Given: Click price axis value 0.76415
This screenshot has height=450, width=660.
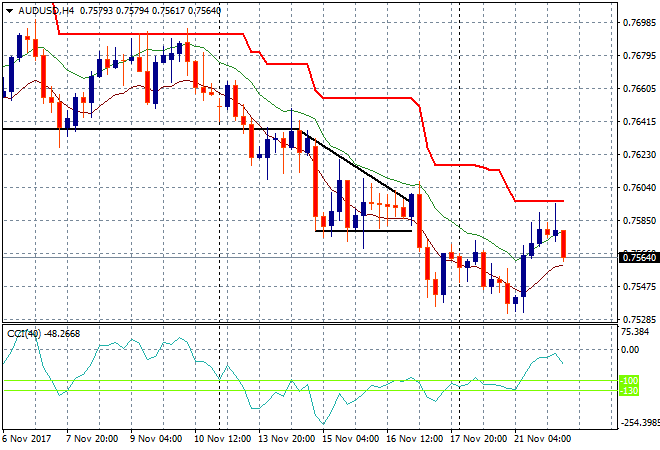Looking at the screenshot, I should pos(639,122).
